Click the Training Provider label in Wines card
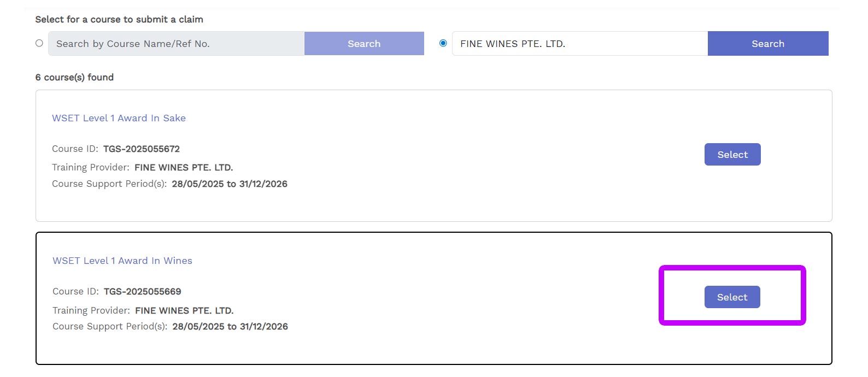868x377 pixels. point(91,310)
